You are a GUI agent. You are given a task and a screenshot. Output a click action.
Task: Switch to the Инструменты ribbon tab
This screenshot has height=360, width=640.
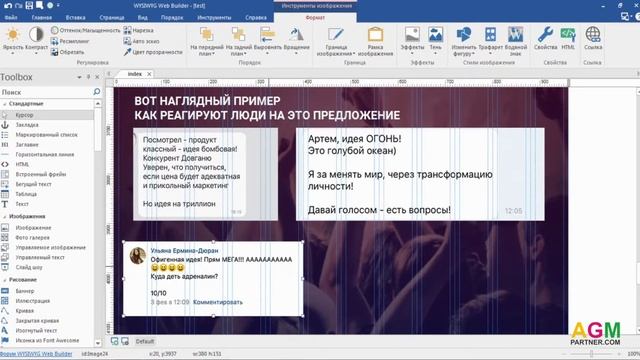tap(214, 18)
